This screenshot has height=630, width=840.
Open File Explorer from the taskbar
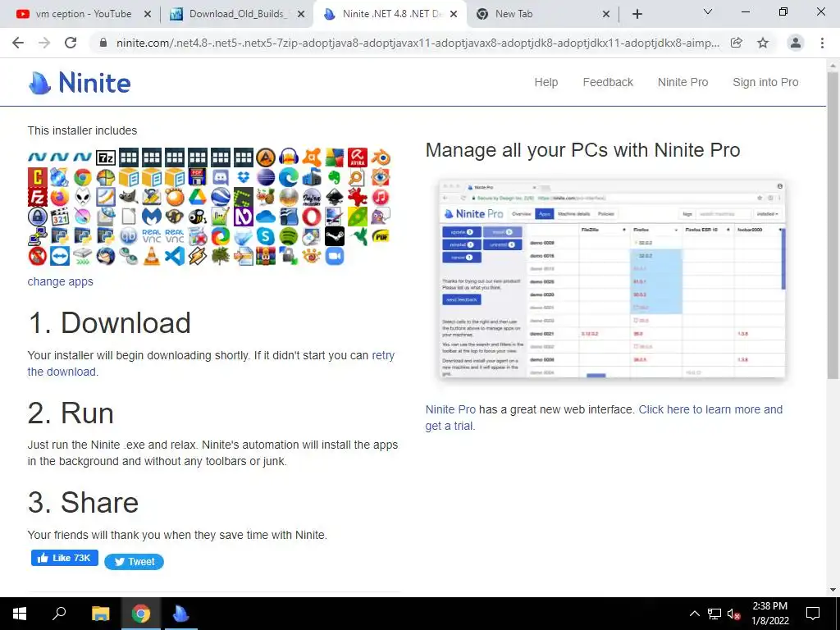[x=100, y=614]
